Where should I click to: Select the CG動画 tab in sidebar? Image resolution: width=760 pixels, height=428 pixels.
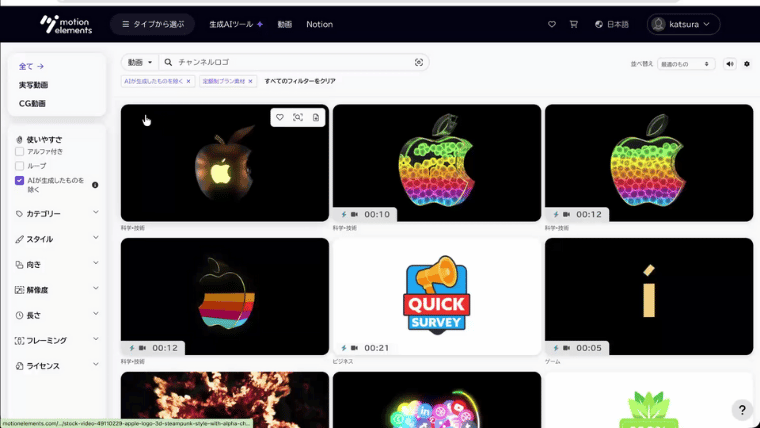(x=32, y=104)
